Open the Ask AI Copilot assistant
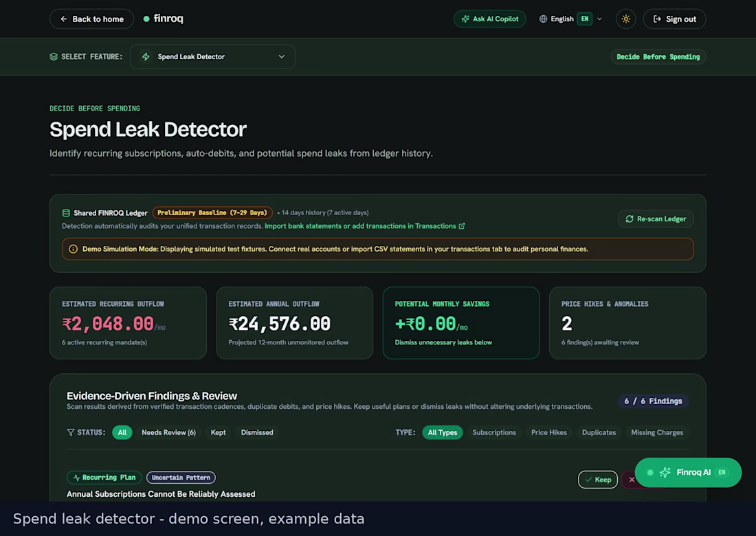This screenshot has width=756, height=536. [489, 19]
